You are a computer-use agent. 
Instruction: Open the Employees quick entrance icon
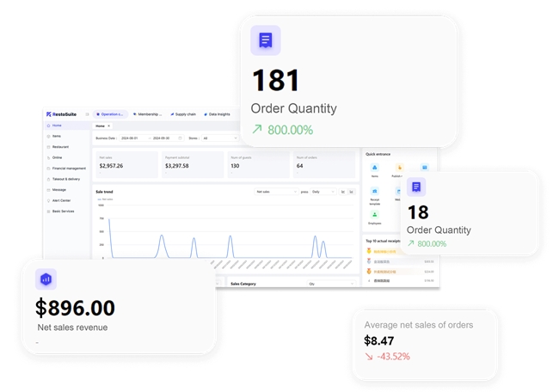click(375, 216)
